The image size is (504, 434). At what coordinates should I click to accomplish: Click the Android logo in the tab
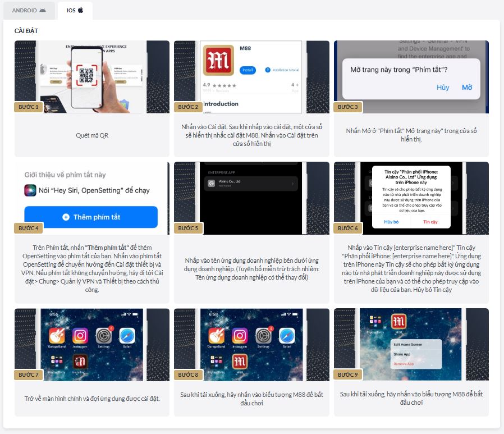[x=43, y=10]
